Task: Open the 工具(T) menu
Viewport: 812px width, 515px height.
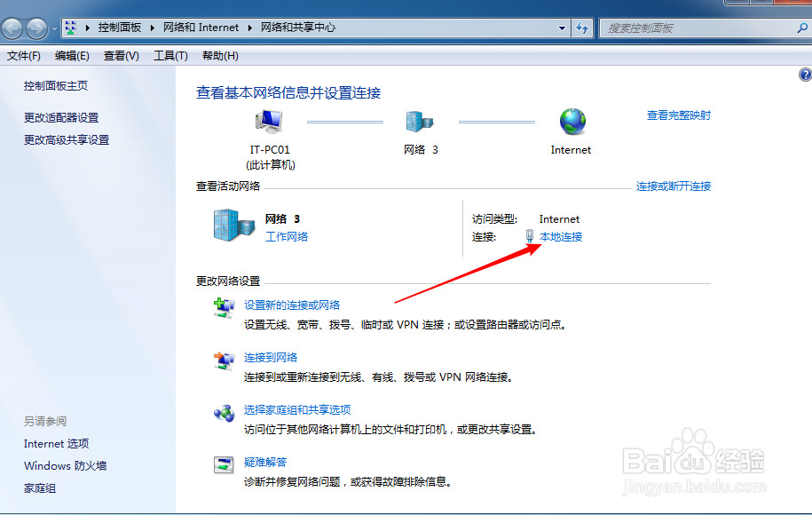Action: click(x=169, y=55)
